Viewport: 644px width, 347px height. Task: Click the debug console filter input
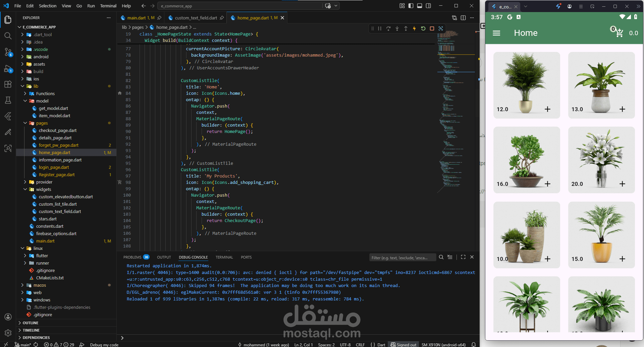coord(402,258)
